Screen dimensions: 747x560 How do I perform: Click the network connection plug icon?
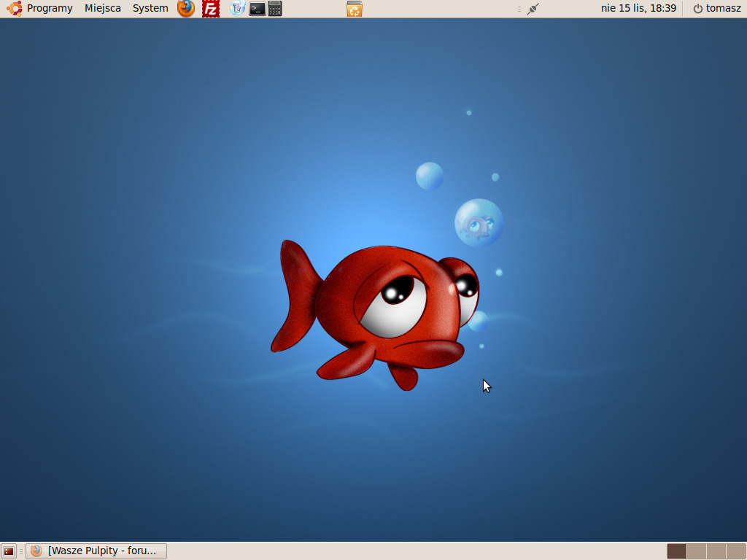pyautogui.click(x=533, y=9)
